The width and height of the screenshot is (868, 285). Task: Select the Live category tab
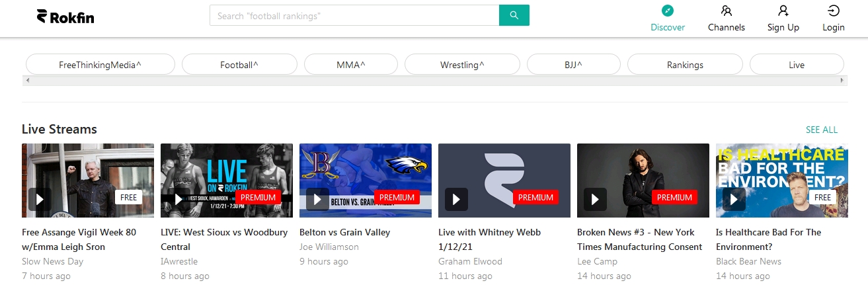point(796,65)
